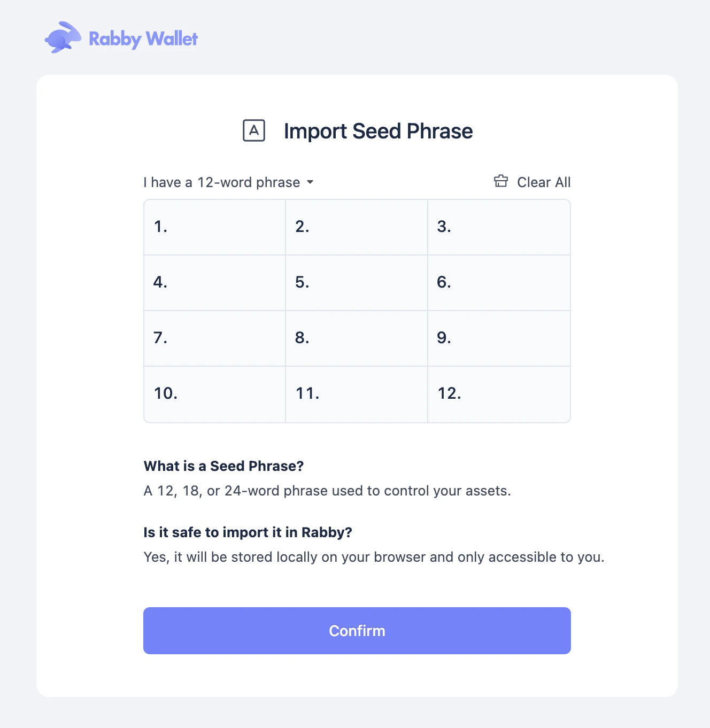Select seed word field 10
The width and height of the screenshot is (710, 728).
[x=214, y=394]
